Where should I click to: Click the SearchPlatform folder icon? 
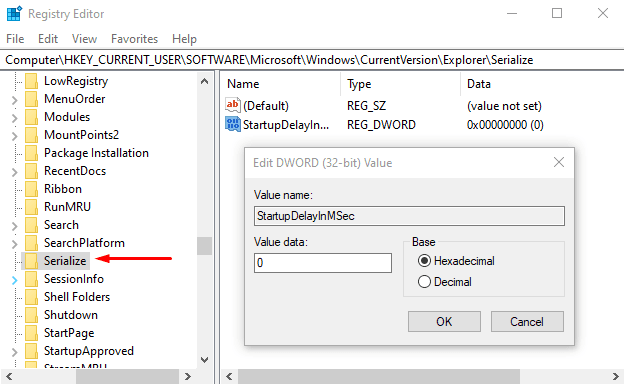31,243
